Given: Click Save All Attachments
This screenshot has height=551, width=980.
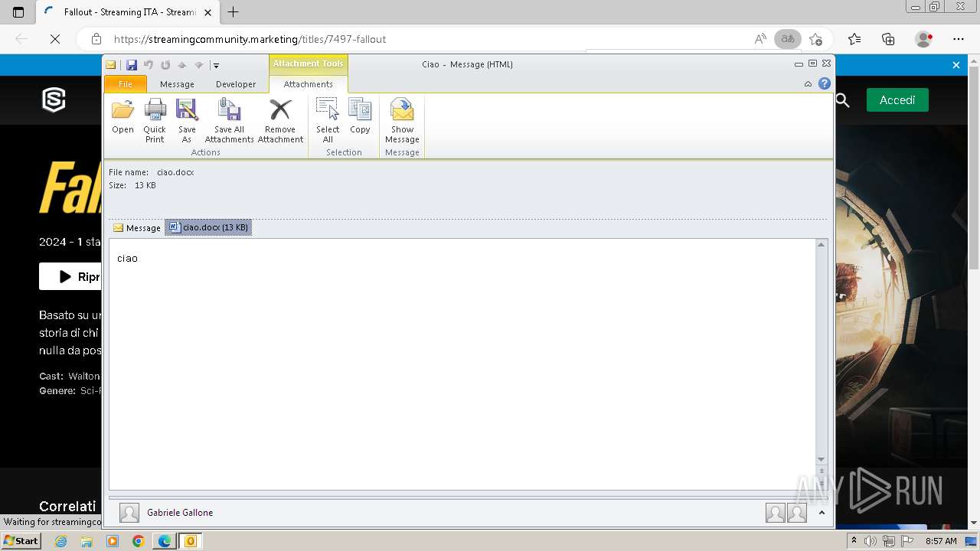Looking at the screenshot, I should (229, 121).
